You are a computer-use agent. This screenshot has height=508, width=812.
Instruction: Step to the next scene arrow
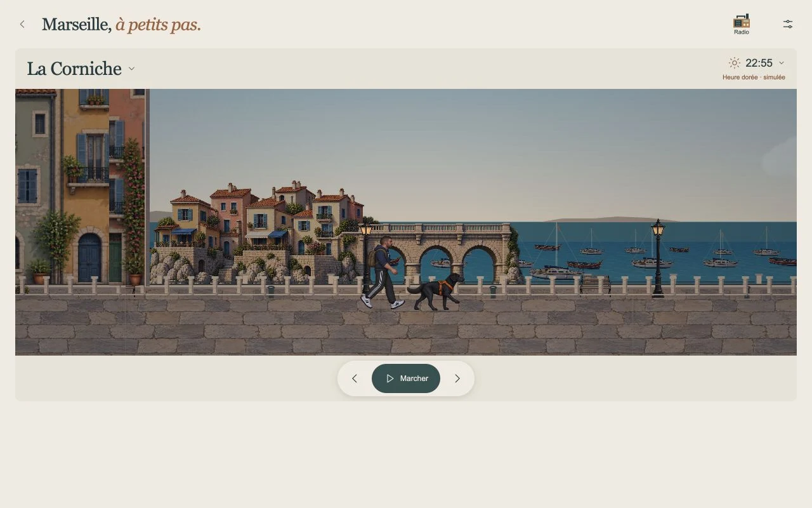[457, 378]
